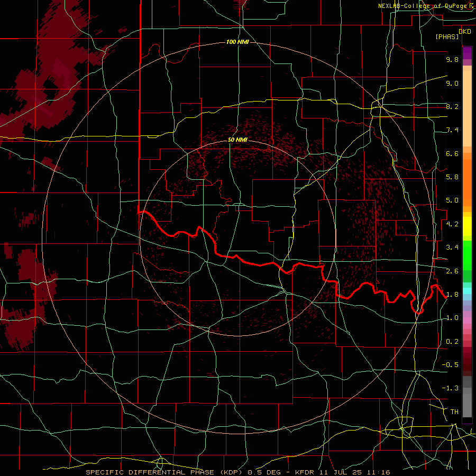Viewport: 476px width, 476px height.
Task: Pick the yellow band on color scale
Action: click(467, 226)
